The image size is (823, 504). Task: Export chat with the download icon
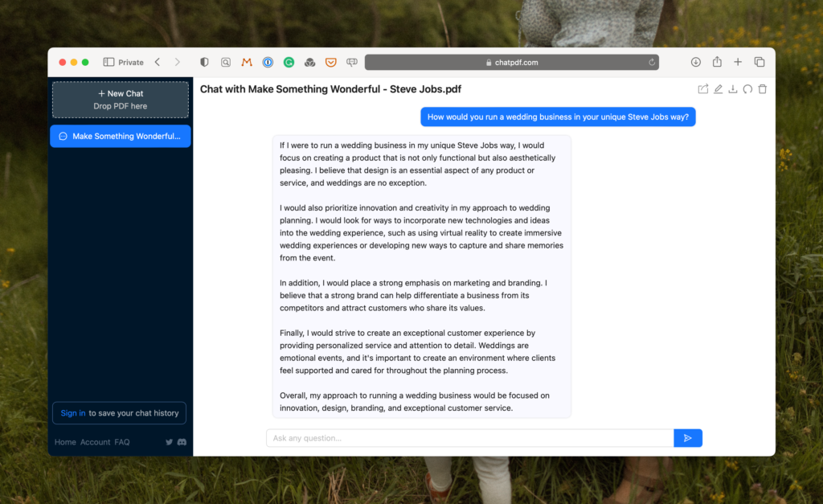(733, 89)
